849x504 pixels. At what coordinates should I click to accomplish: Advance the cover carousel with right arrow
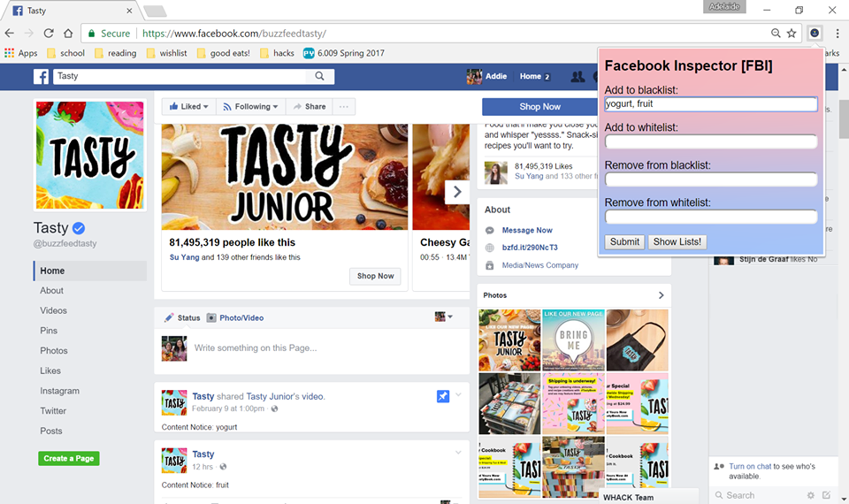pyautogui.click(x=457, y=192)
